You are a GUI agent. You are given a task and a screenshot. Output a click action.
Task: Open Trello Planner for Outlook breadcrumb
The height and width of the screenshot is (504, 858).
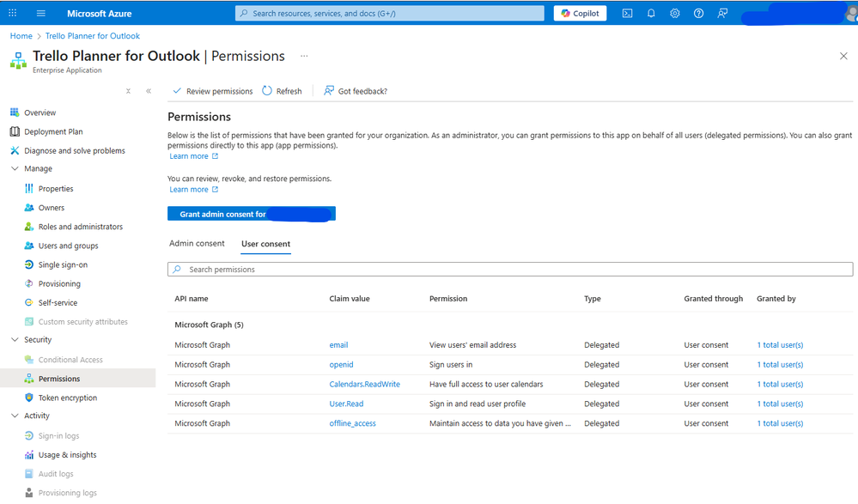click(93, 36)
